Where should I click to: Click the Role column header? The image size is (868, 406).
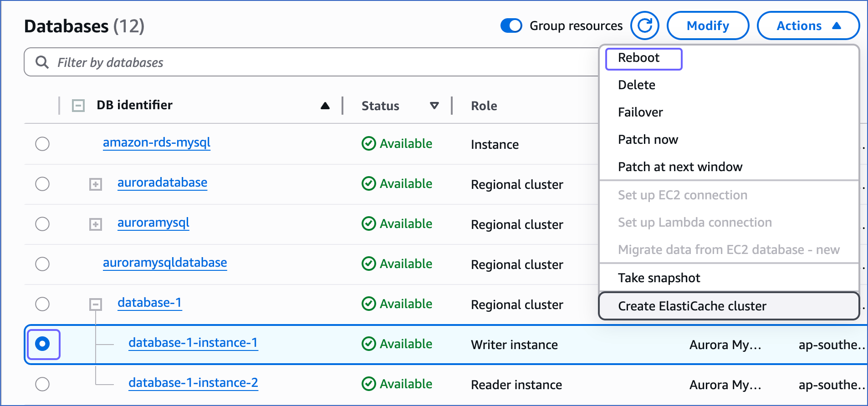coord(484,106)
